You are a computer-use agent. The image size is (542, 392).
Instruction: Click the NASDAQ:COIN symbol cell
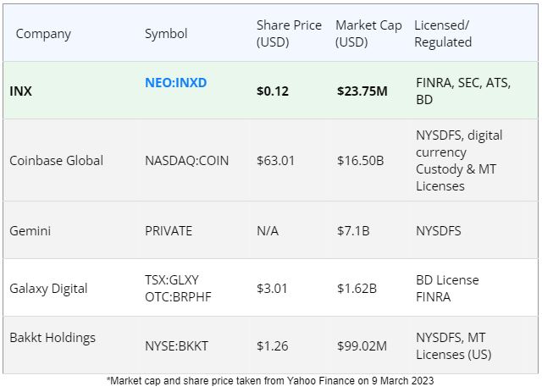(186, 160)
